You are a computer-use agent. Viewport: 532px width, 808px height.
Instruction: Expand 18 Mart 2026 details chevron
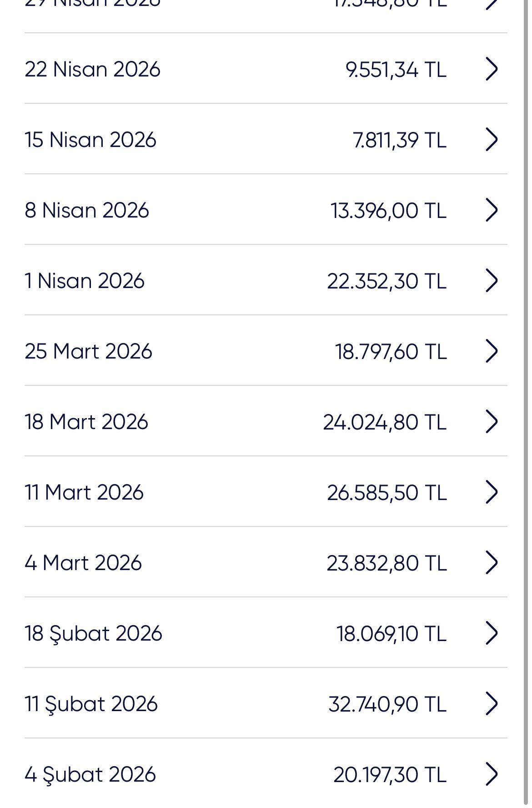492,422
